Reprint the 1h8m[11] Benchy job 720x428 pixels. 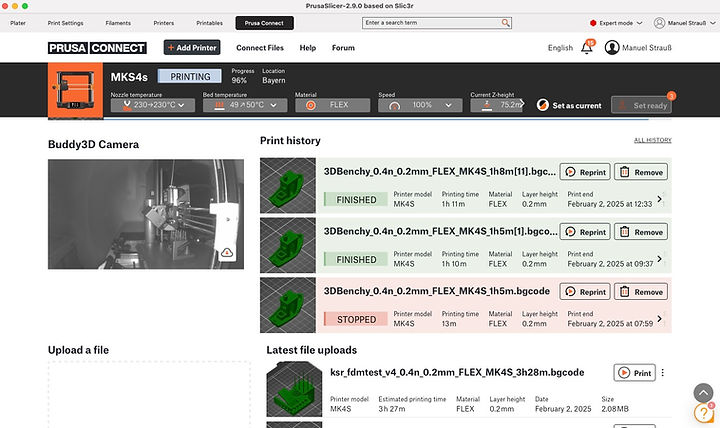point(585,172)
